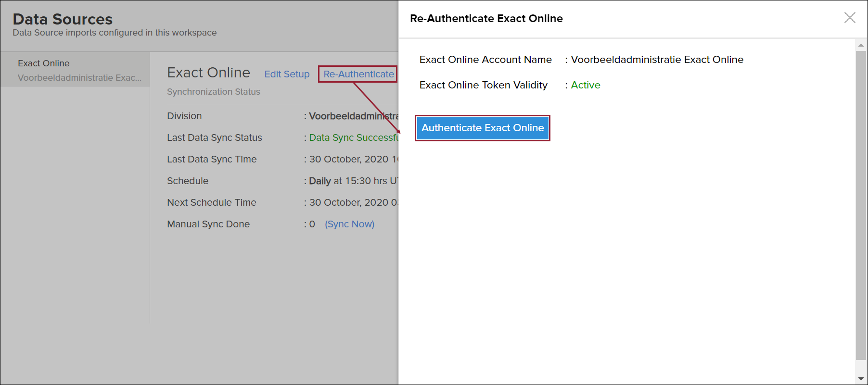Click the Next Schedule Time label
Image resolution: width=868 pixels, height=385 pixels.
pos(212,202)
